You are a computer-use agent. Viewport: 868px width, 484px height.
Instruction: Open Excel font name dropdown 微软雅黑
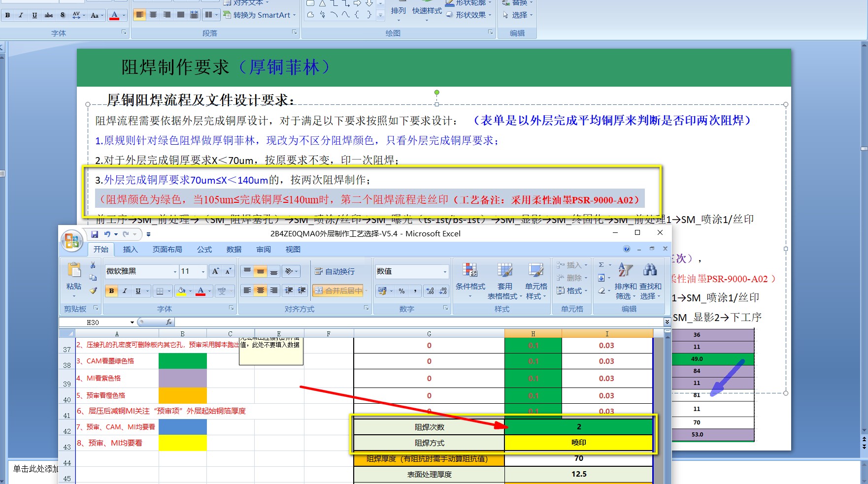tap(175, 271)
